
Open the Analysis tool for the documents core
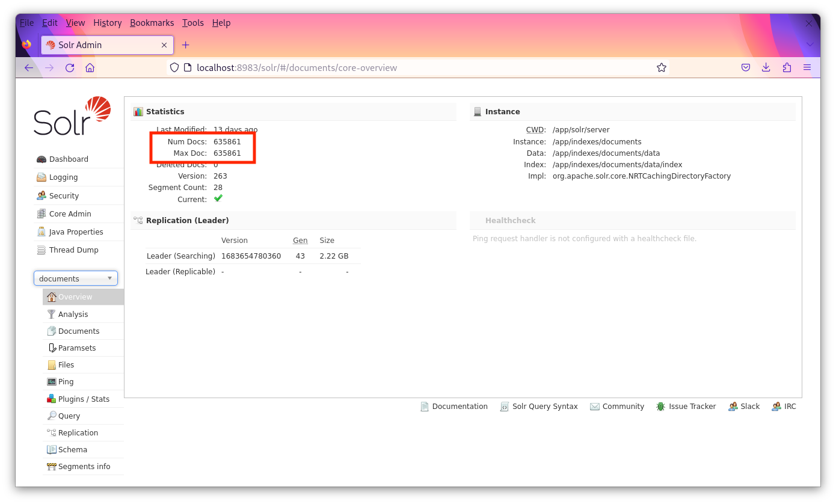pos(83,315)
